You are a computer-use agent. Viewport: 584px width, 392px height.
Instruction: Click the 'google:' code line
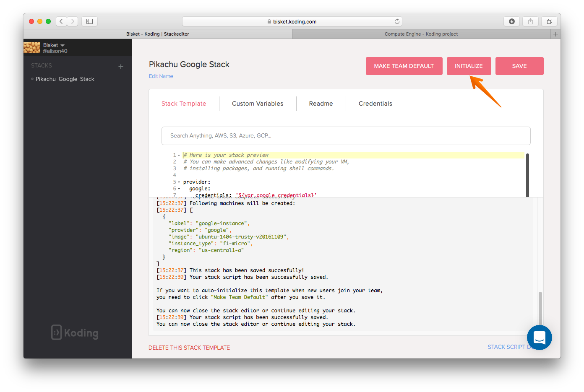(x=200, y=189)
